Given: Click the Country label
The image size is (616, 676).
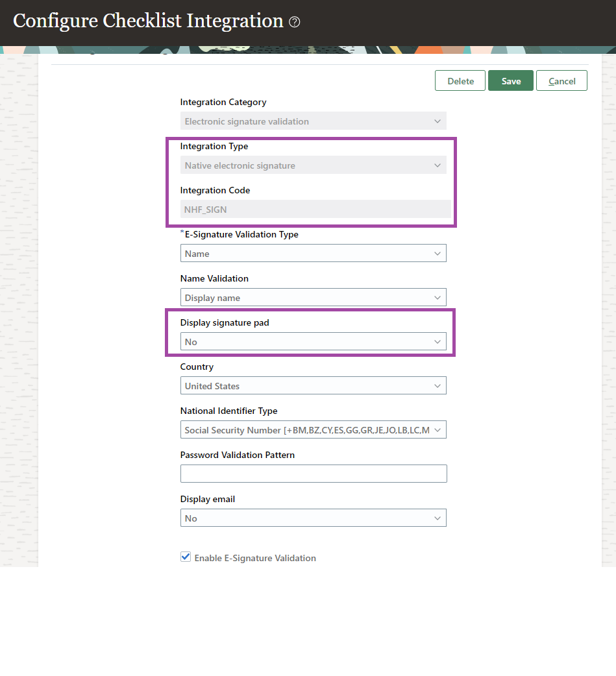Looking at the screenshot, I should click(x=197, y=367).
